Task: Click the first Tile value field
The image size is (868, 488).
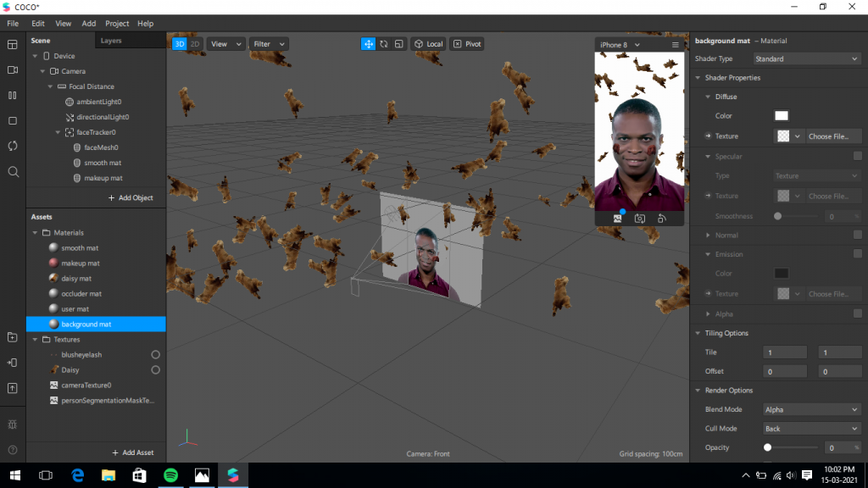Action: 784,352
